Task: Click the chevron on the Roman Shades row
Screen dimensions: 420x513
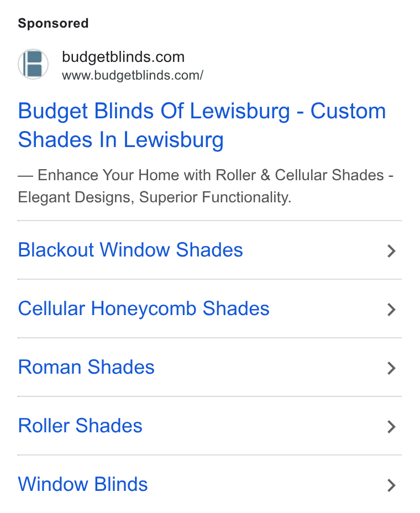Action: [x=391, y=368]
